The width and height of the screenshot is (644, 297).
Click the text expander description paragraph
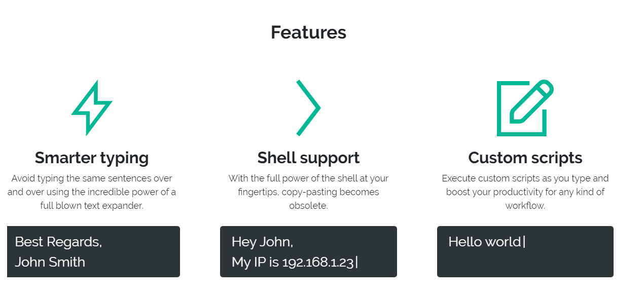pyautogui.click(x=92, y=192)
